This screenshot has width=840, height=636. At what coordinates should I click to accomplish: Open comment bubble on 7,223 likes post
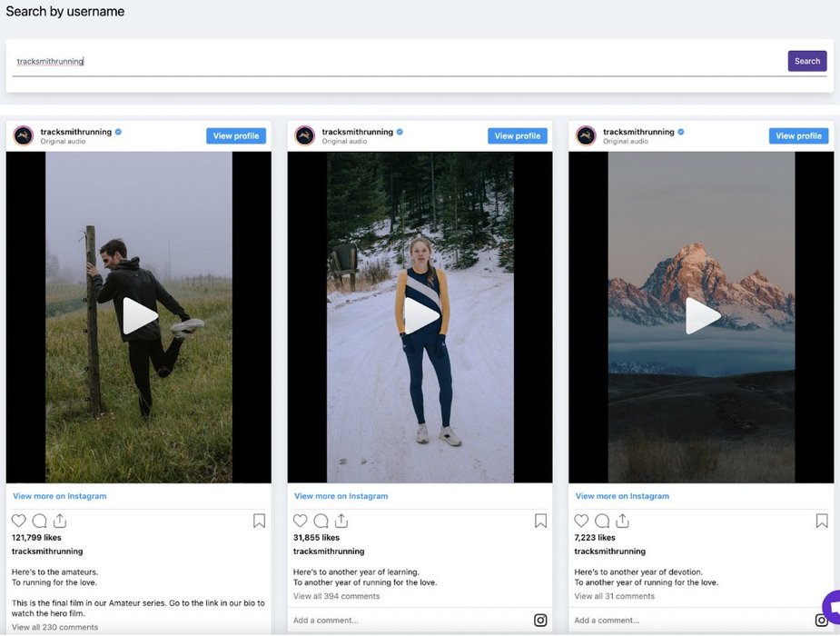[x=602, y=521]
